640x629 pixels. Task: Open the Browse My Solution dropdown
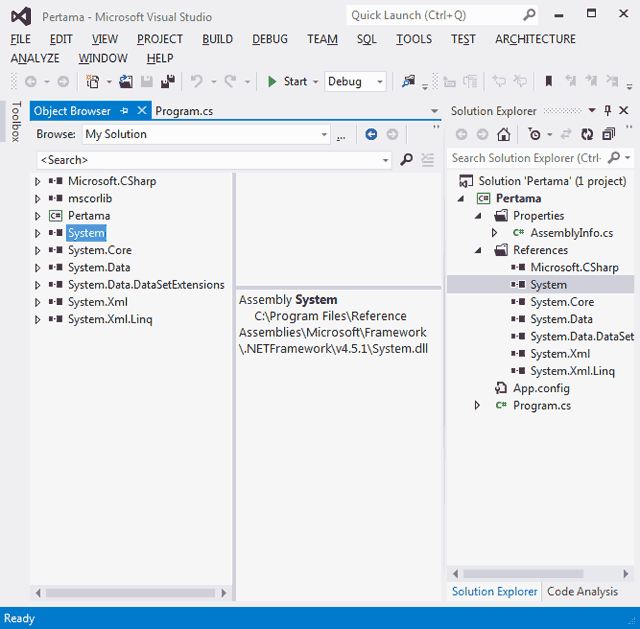point(324,134)
